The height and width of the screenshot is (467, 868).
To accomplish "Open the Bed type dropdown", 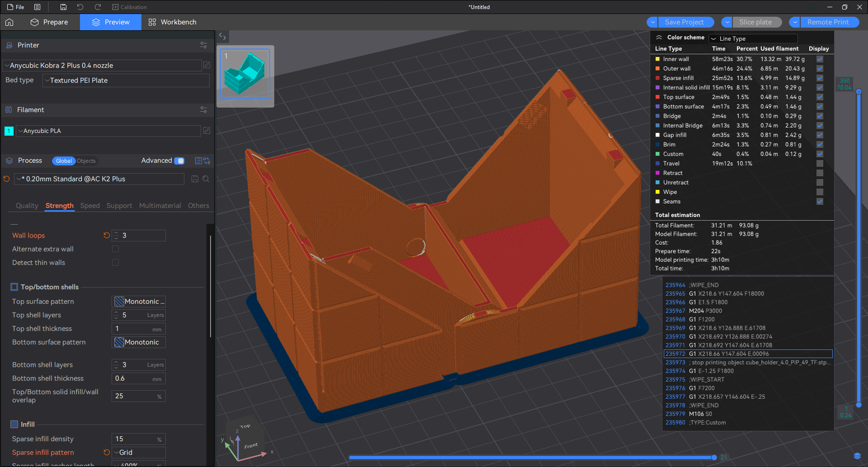I will tap(126, 80).
